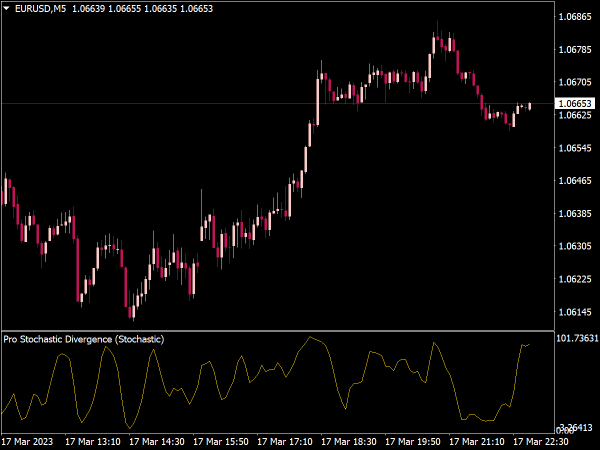Click the 17 Mar 21:10 time label

pyautogui.click(x=476, y=442)
